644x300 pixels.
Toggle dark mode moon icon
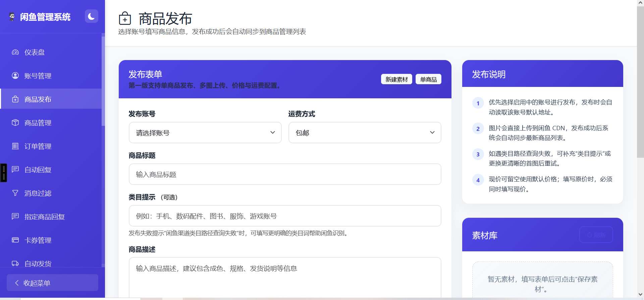[x=91, y=16]
